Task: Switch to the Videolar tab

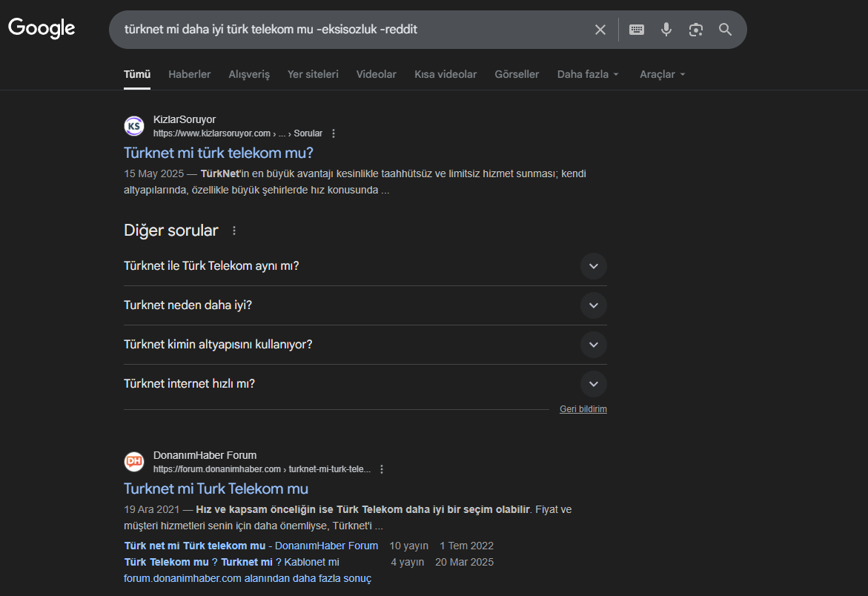Action: [377, 74]
